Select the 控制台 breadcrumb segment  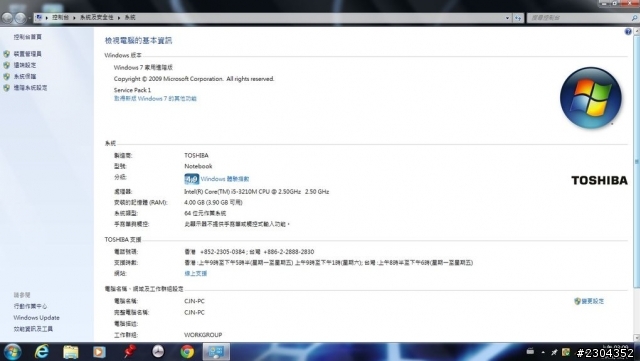[60, 18]
